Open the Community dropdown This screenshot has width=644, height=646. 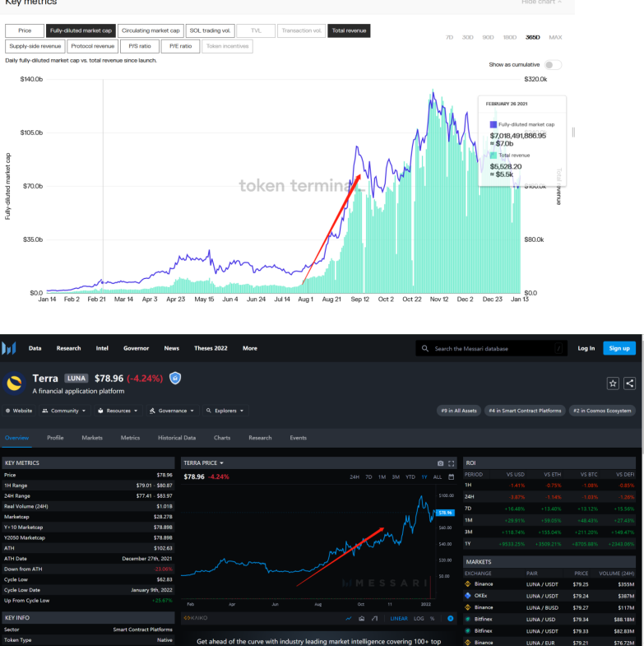64,411
